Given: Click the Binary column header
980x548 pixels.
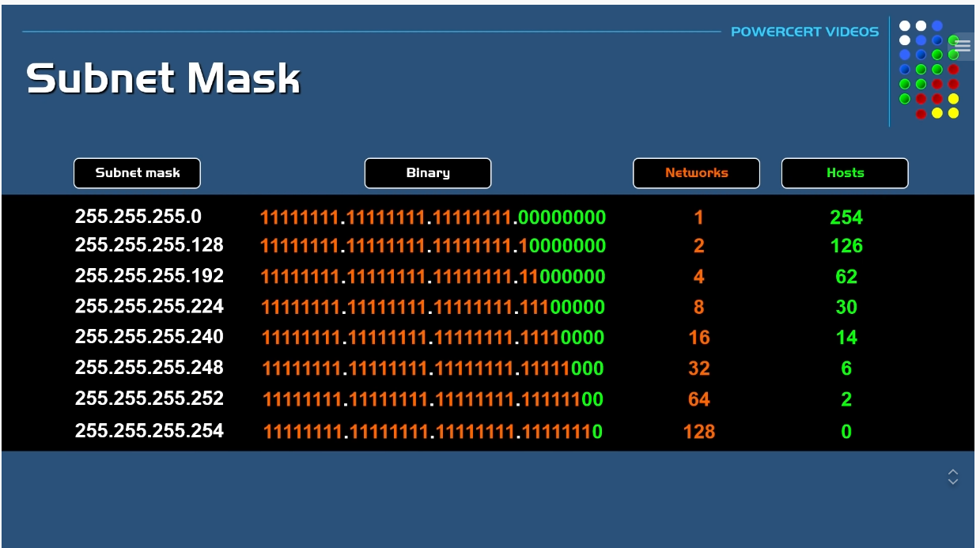Looking at the screenshot, I should [428, 173].
